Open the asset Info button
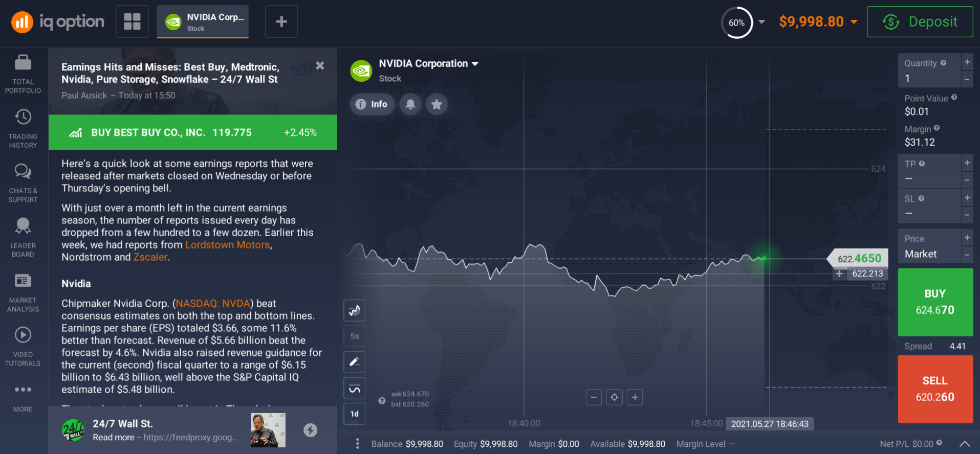 (x=372, y=104)
